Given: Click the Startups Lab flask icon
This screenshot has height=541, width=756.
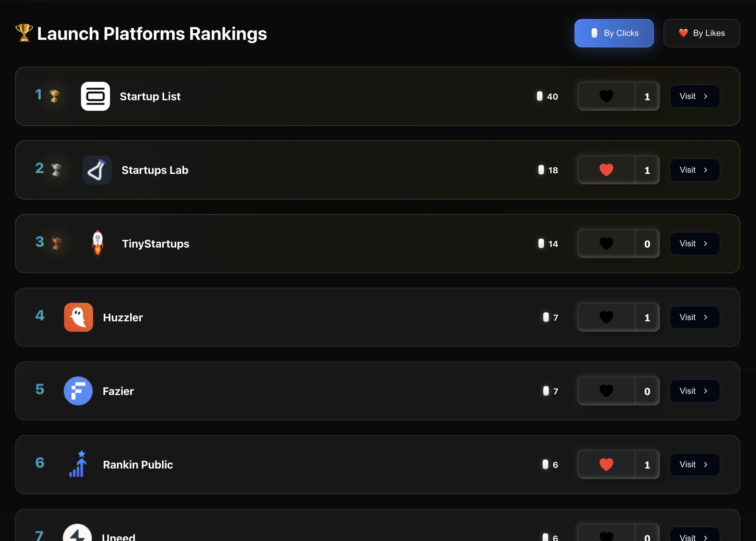Looking at the screenshot, I should click(97, 170).
